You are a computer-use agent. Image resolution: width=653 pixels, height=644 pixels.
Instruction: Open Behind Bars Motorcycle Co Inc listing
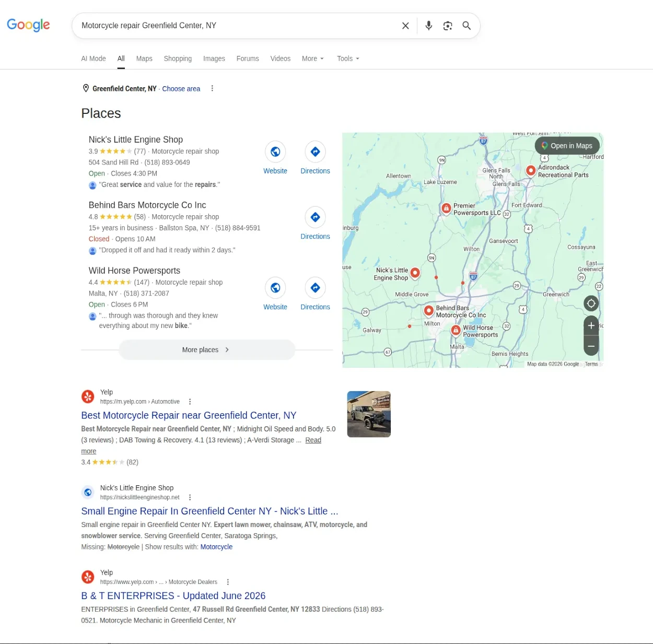[147, 205]
